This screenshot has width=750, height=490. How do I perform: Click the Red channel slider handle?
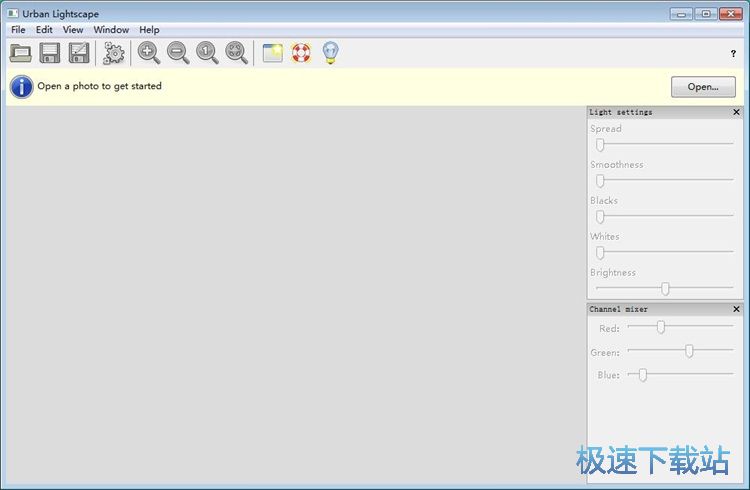tap(661, 327)
